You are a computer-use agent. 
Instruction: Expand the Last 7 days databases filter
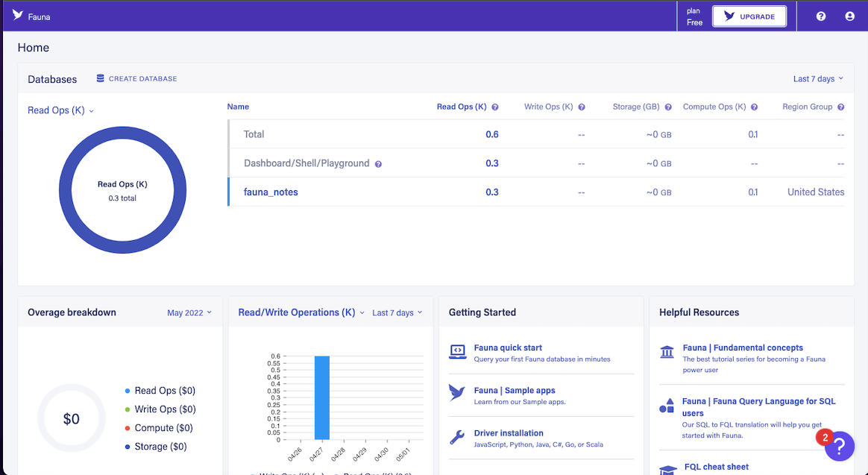818,79
